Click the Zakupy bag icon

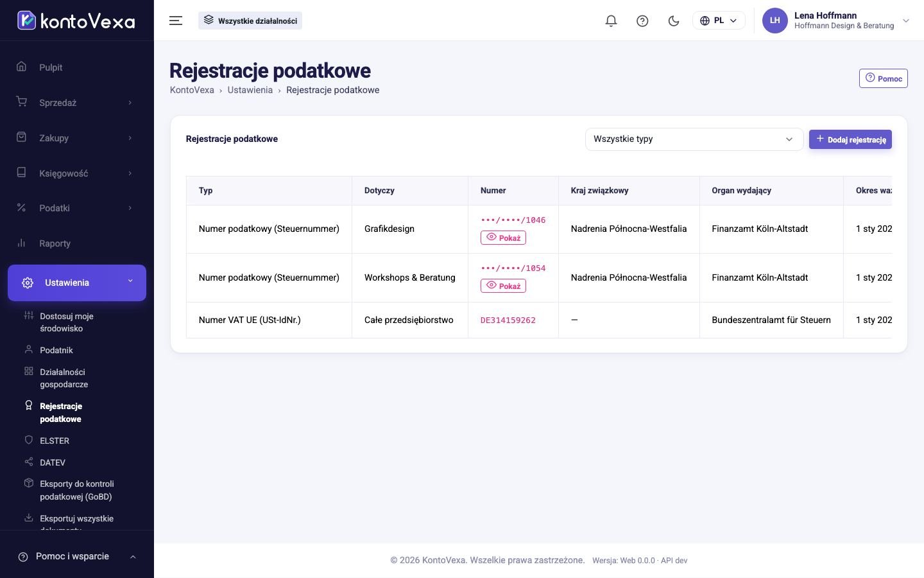22,137
